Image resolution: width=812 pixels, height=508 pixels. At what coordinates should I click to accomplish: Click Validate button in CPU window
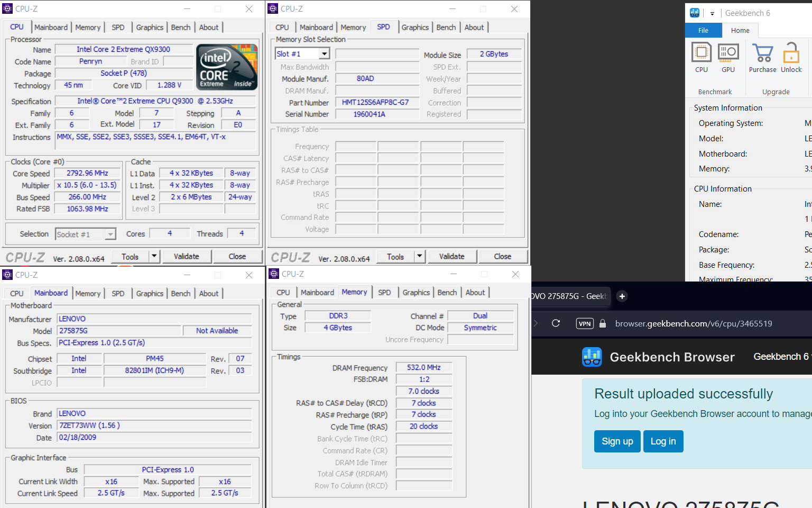tap(187, 256)
